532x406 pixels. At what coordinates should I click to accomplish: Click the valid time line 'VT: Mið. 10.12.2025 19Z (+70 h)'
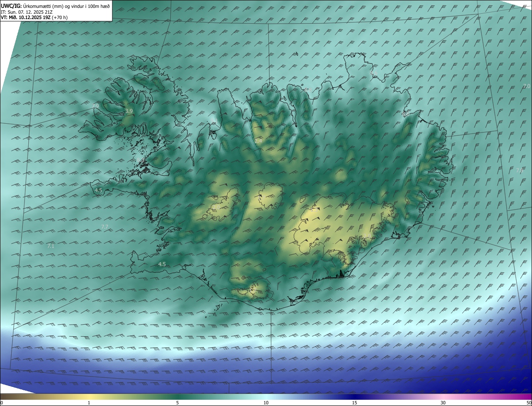(x=34, y=17)
